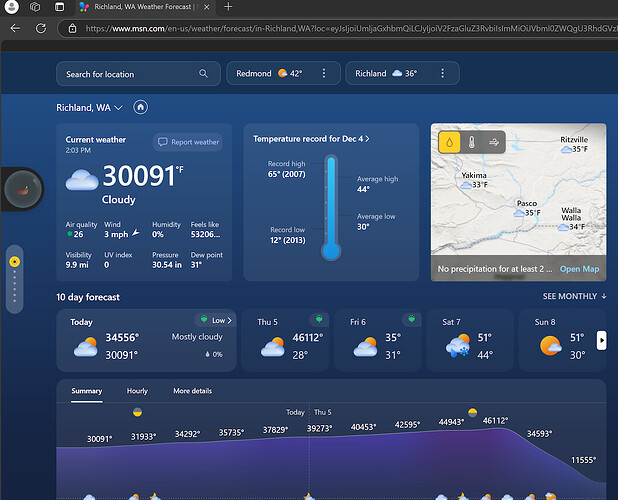This screenshot has height=500, width=618.
Task: Click next arrow of 10 day forecast
Action: (601, 340)
